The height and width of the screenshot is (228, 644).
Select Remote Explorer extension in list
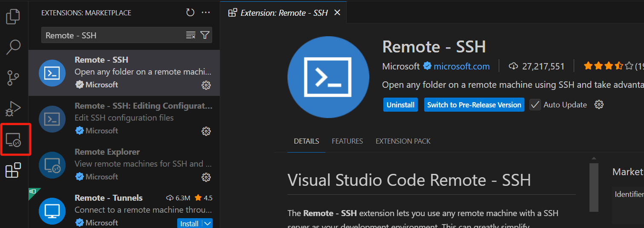point(124,165)
